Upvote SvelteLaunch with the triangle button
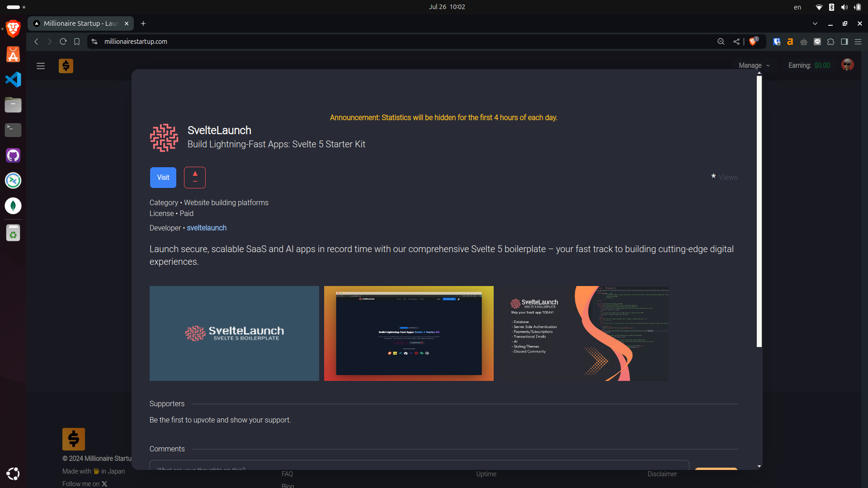 (195, 178)
